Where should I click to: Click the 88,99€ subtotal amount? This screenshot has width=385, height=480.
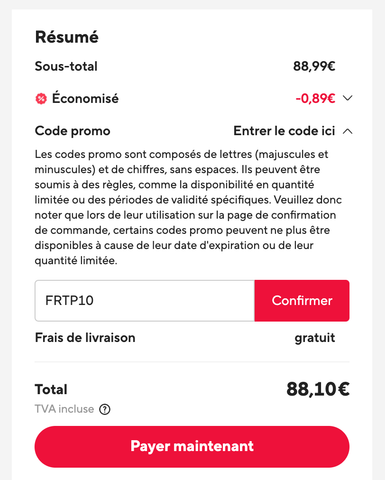point(314,66)
